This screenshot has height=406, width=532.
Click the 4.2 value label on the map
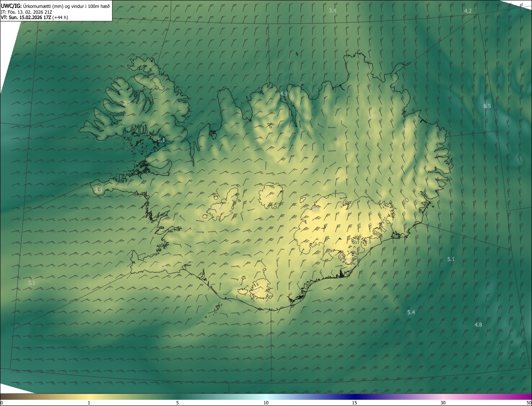coord(468,11)
